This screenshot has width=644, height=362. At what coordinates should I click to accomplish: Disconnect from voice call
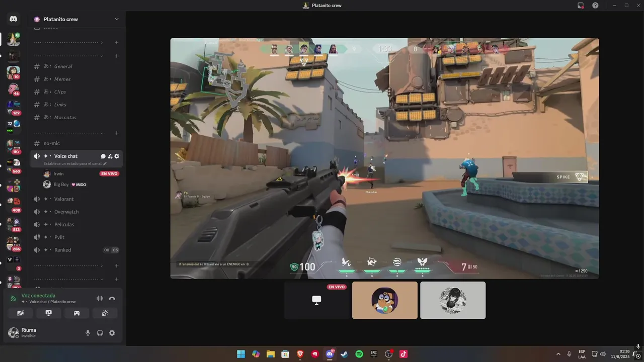coord(112,298)
